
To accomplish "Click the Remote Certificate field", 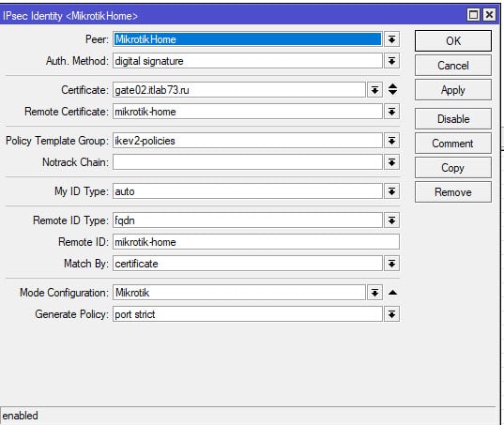I will pos(248,112).
